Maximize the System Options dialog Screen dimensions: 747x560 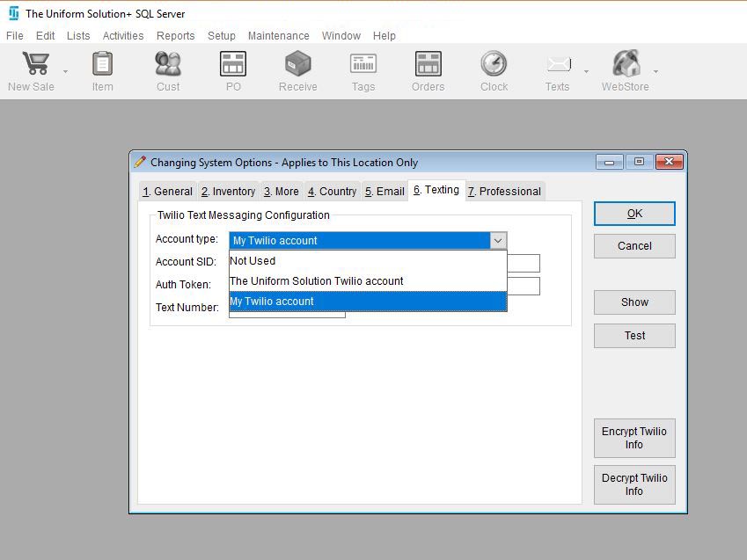pos(640,162)
